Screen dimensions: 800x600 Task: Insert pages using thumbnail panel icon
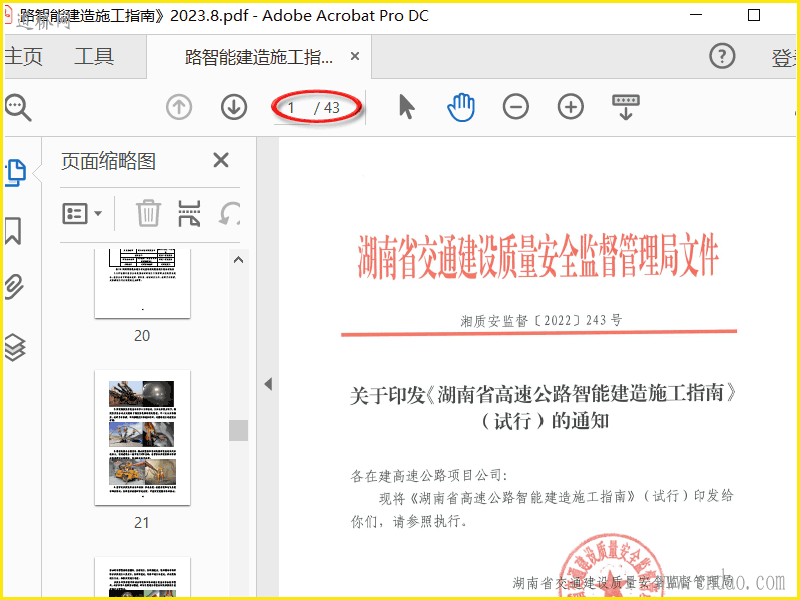189,213
